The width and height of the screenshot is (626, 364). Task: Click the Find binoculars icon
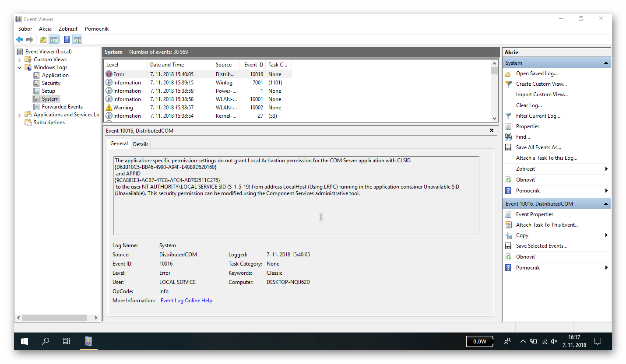508,137
